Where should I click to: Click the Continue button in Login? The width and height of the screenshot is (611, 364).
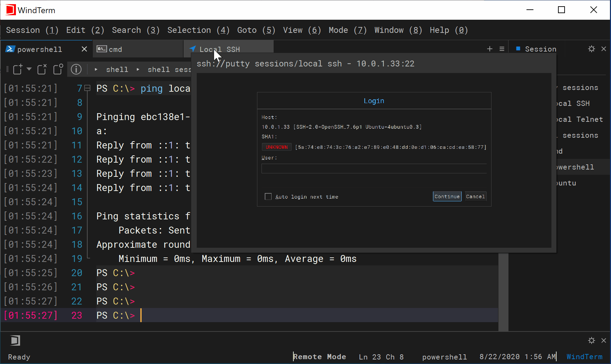[447, 197]
